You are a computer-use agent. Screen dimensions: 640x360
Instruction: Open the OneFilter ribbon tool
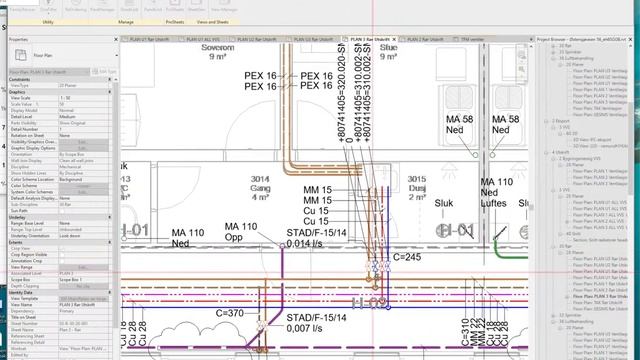pyautogui.click(x=48, y=6)
